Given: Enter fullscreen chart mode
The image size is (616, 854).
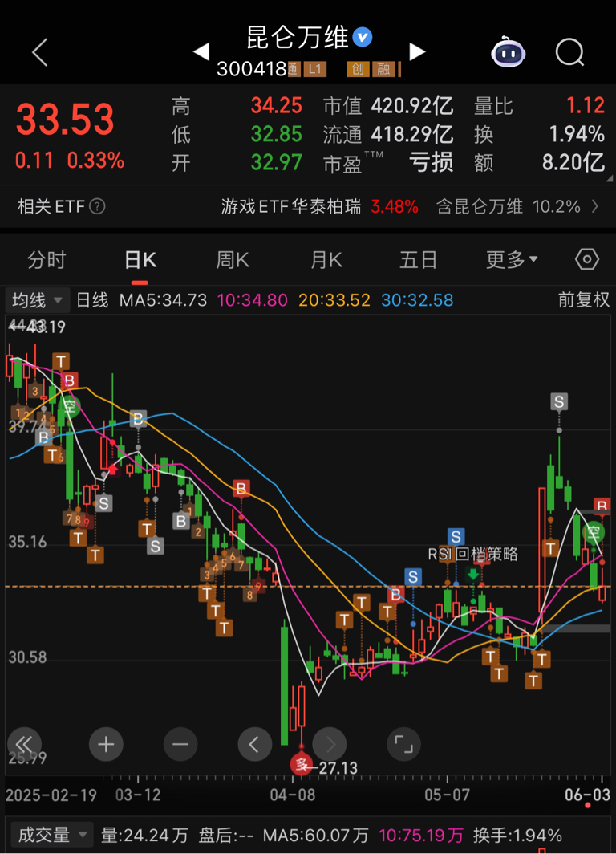Looking at the screenshot, I should coord(403,744).
